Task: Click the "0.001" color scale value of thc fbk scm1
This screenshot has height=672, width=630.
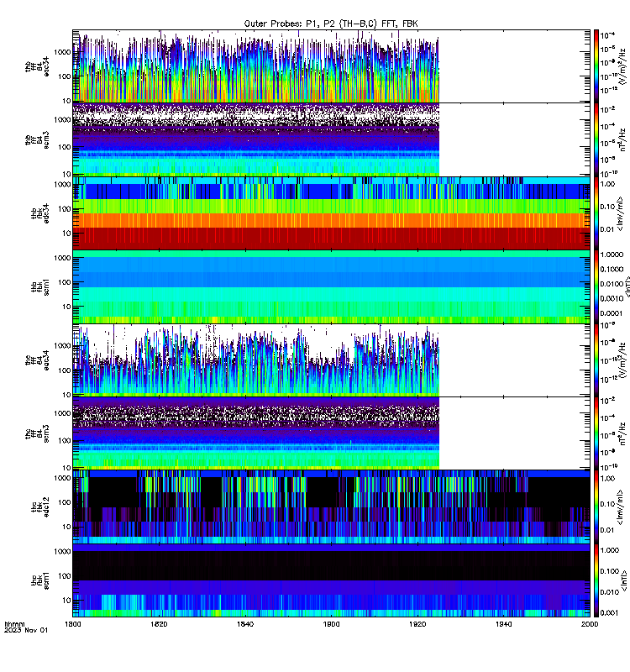Action: tap(610, 613)
